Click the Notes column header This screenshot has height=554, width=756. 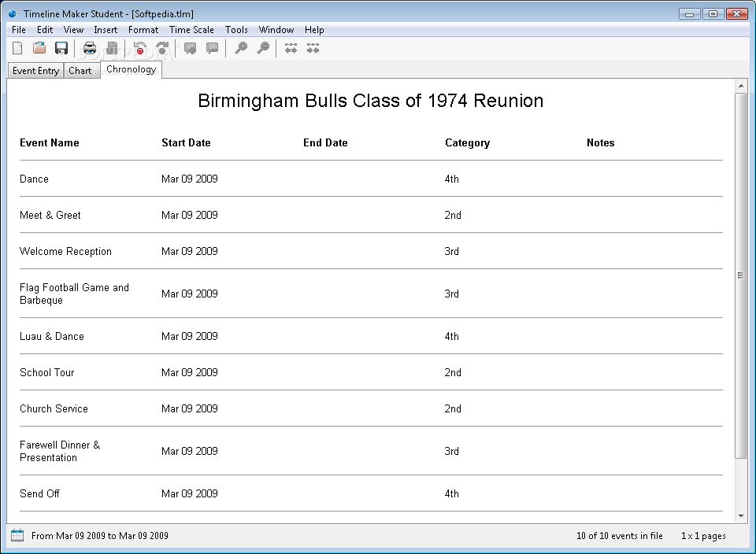click(x=600, y=142)
